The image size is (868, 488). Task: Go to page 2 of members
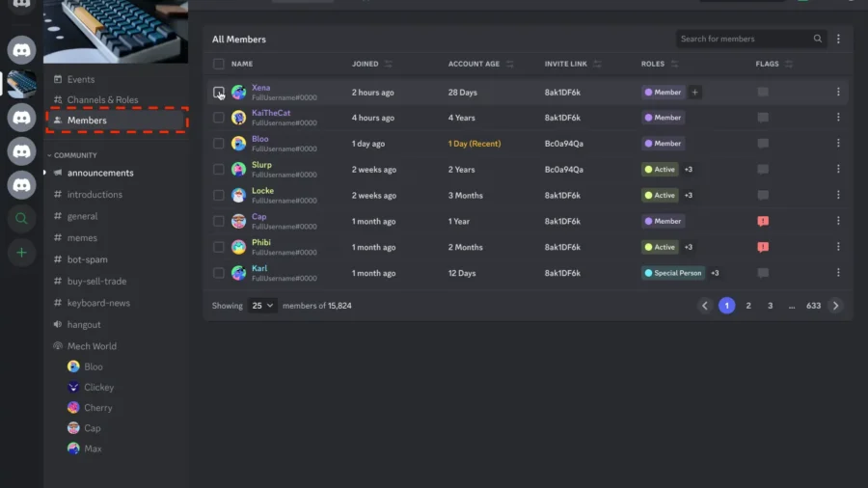[748, 306]
